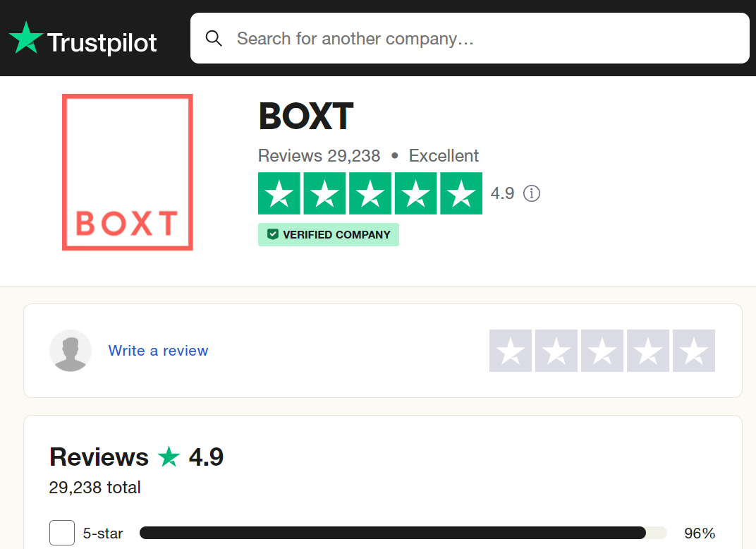
Task: Tick the 5-star filter checkbox
Action: 62,533
